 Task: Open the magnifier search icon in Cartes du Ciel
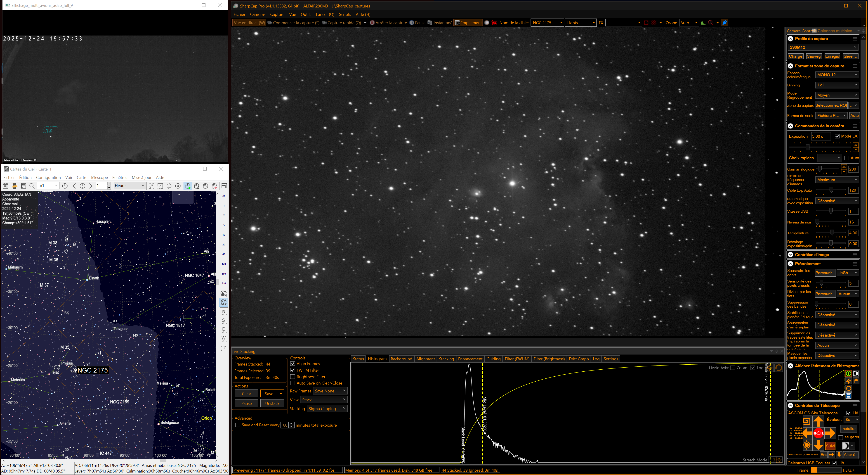32,186
